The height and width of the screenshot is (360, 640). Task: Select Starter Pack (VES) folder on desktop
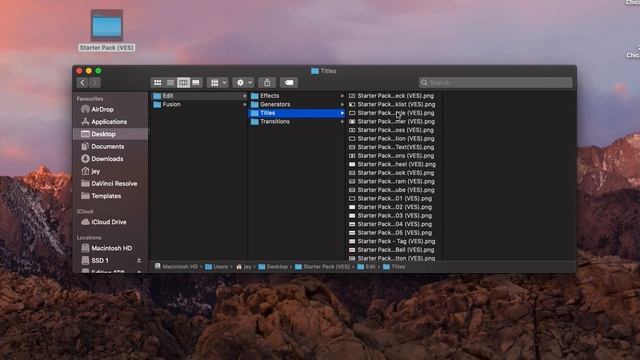coord(107,31)
